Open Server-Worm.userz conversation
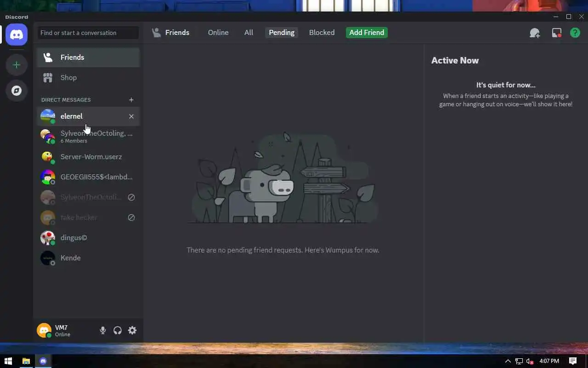588x368 pixels. 88,156
